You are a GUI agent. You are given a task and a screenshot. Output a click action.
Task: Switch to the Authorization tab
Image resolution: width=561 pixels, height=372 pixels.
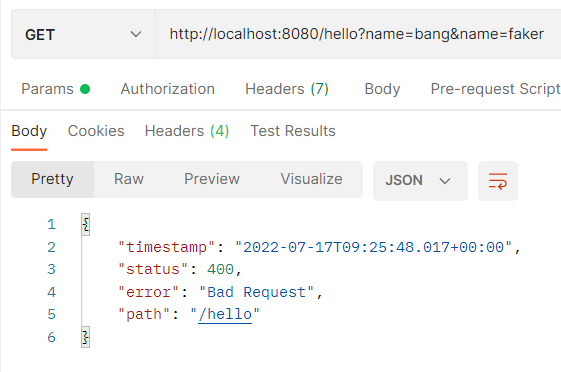[x=167, y=89]
